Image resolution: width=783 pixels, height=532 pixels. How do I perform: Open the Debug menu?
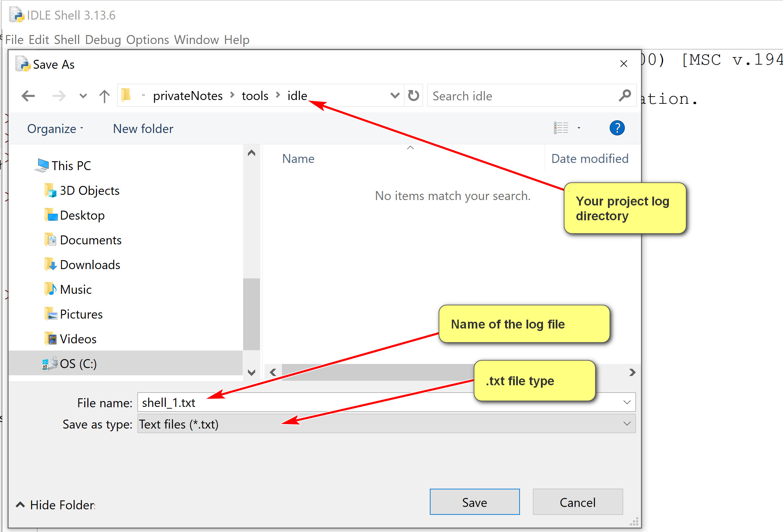[103, 40]
